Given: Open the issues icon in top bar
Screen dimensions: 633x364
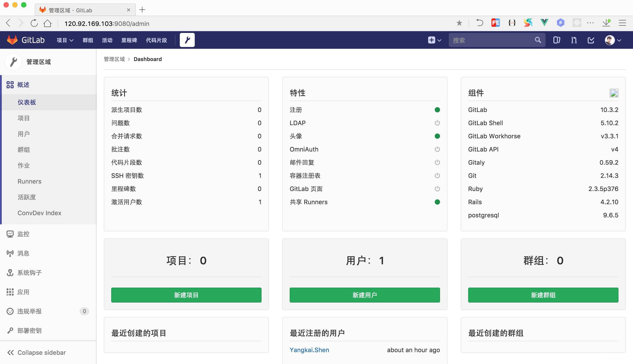Looking at the screenshot, I should click(x=557, y=40).
